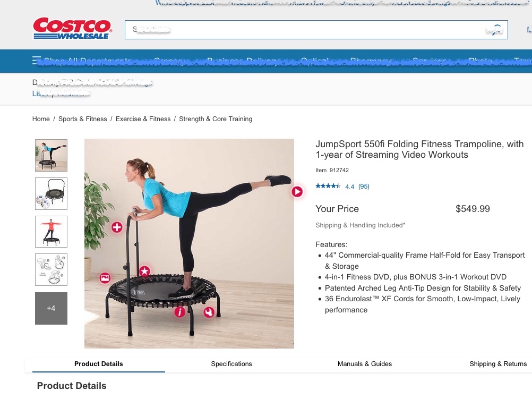
Task: Show the +4 more images
Action: pos(51,308)
